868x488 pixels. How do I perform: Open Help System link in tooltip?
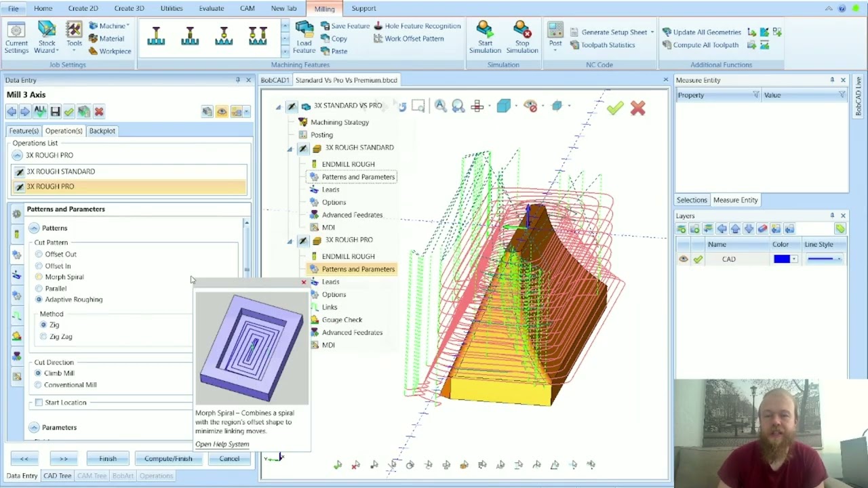point(222,444)
